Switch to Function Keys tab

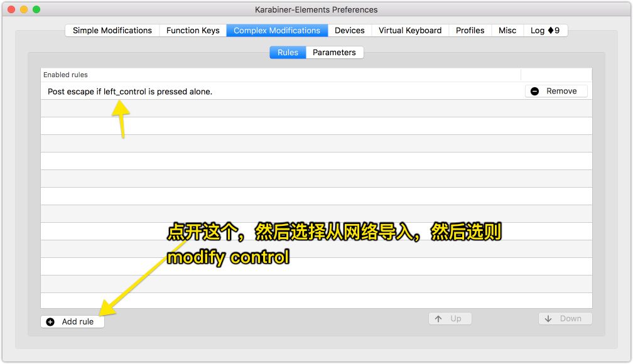tap(193, 31)
